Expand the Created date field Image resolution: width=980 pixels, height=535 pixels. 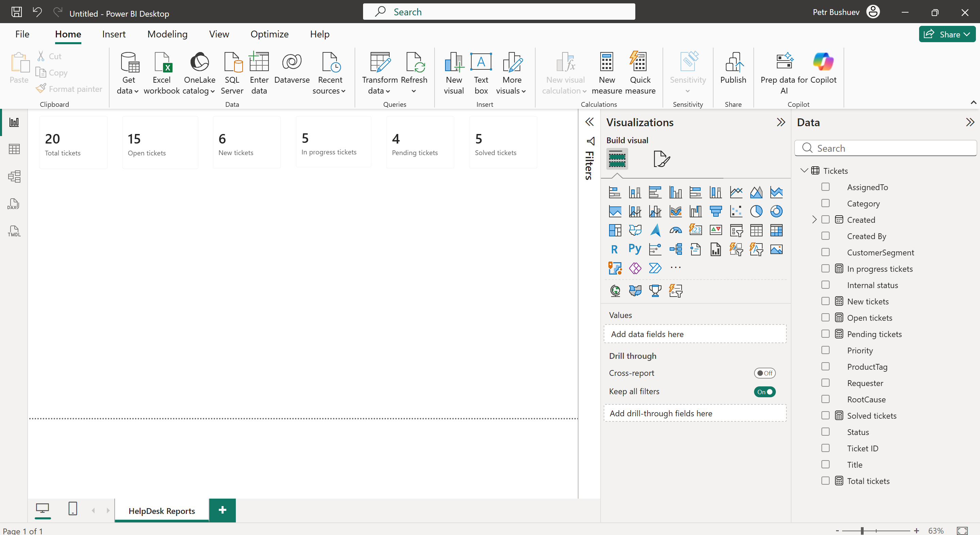pos(814,219)
